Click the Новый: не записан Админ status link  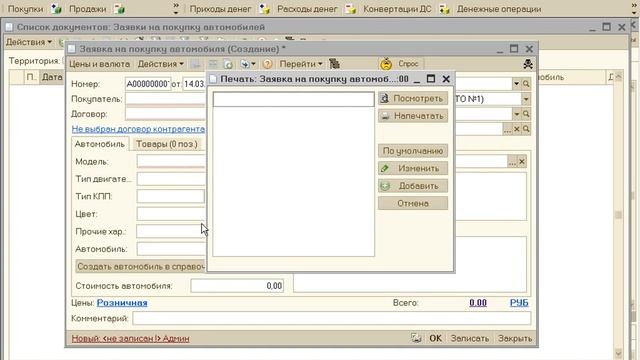point(130,338)
